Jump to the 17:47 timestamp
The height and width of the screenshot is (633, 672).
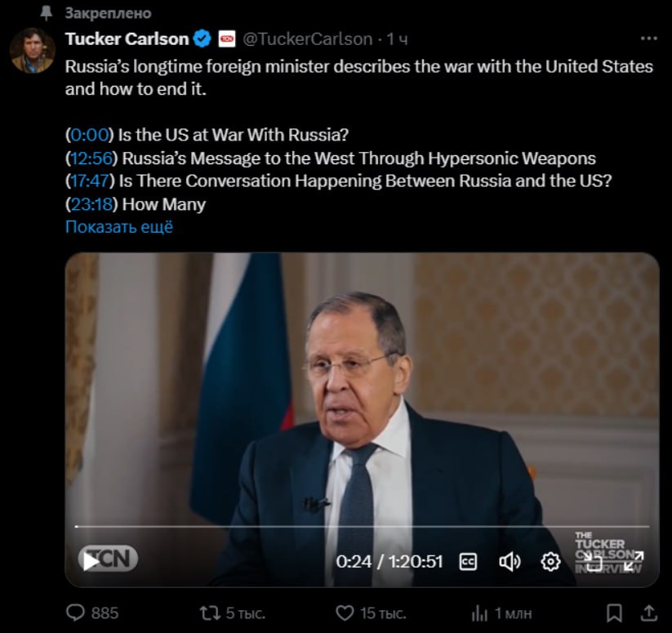91,181
